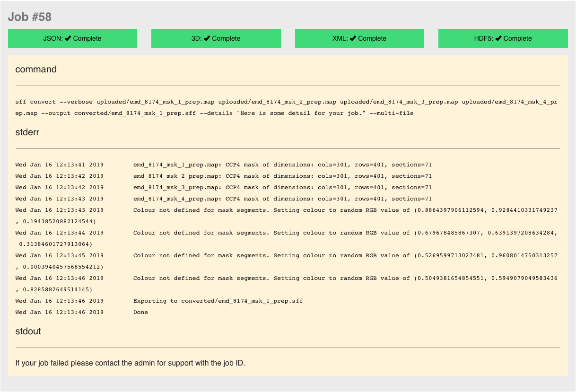Open the JSON Complete output

72,38
